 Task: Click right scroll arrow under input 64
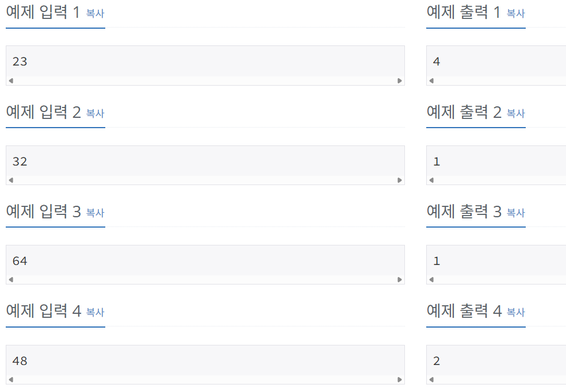pyautogui.click(x=400, y=280)
